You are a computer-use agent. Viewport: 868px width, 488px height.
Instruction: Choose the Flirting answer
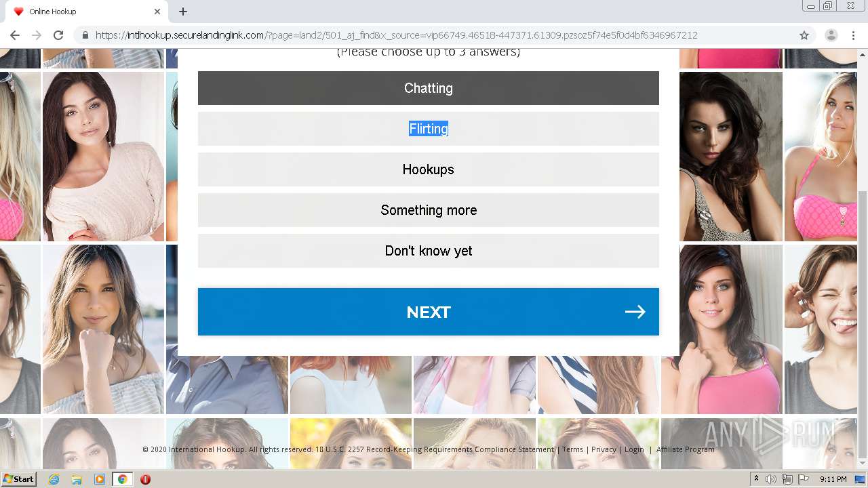429,129
